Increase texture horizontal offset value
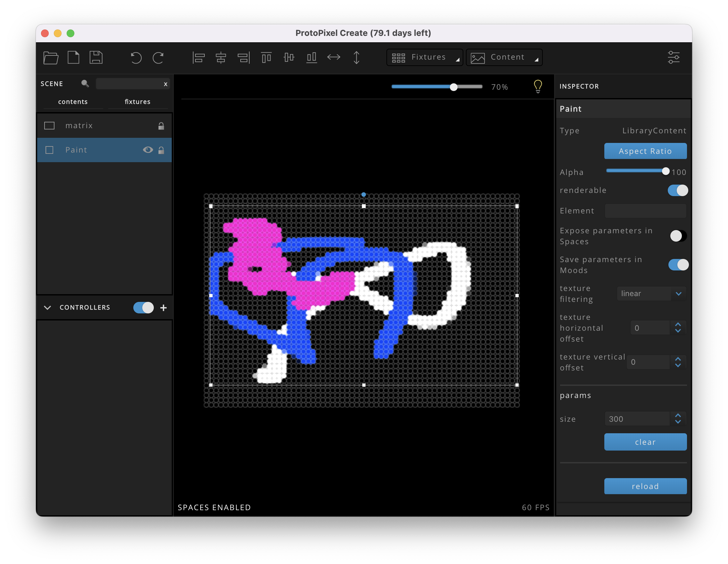Image resolution: width=728 pixels, height=564 pixels. point(678,324)
